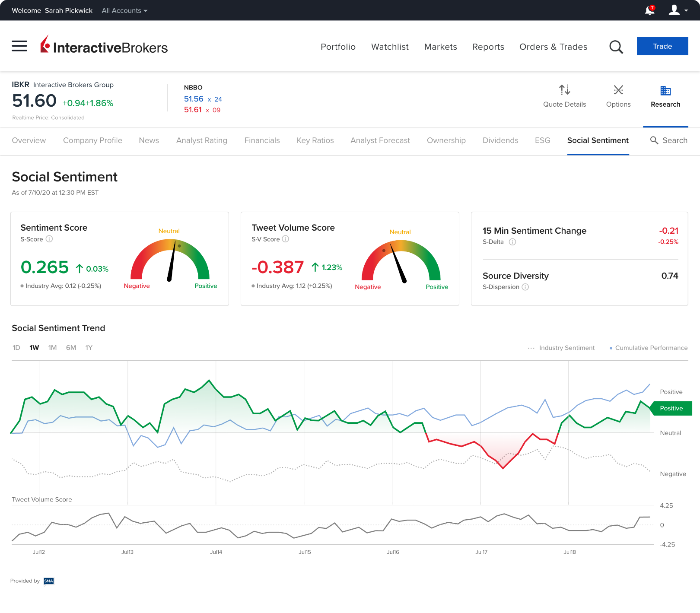Select the 1D time range
Image resolution: width=700 pixels, height=613 pixels.
[16, 347]
